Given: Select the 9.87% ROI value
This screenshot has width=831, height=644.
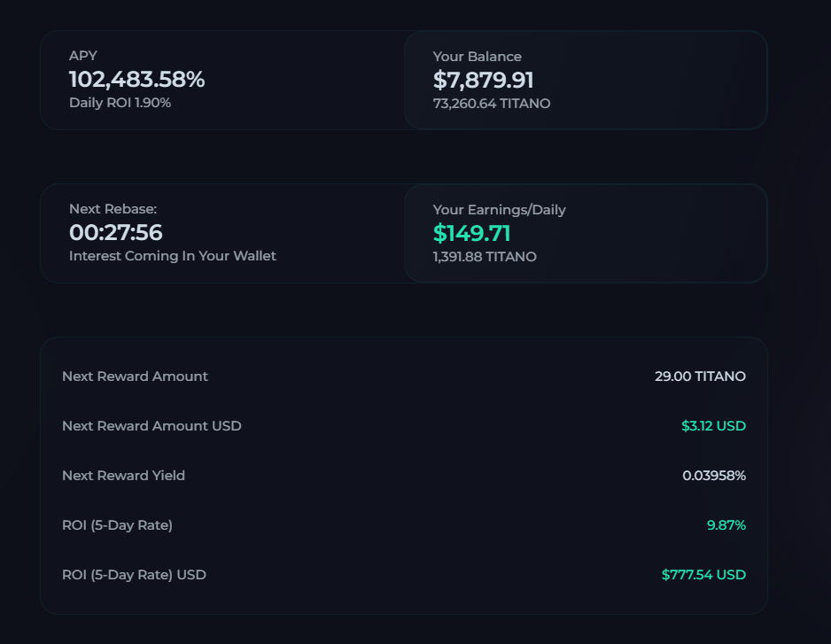Looking at the screenshot, I should (726, 525).
